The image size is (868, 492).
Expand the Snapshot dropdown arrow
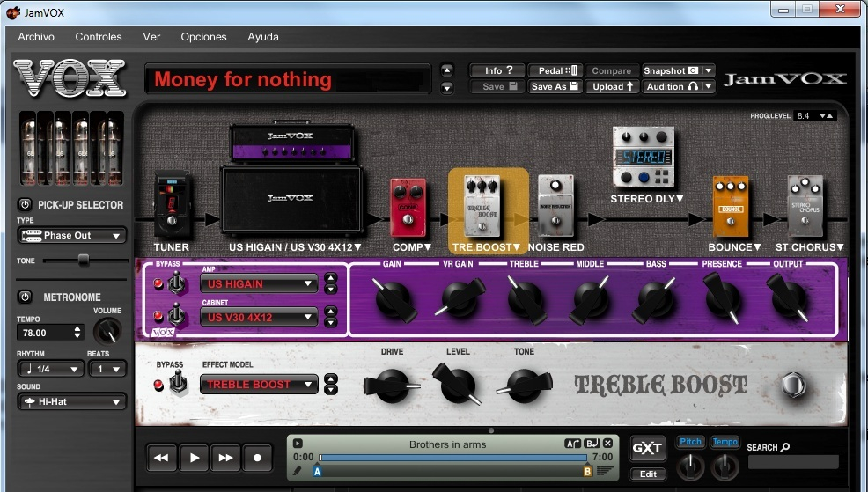708,70
